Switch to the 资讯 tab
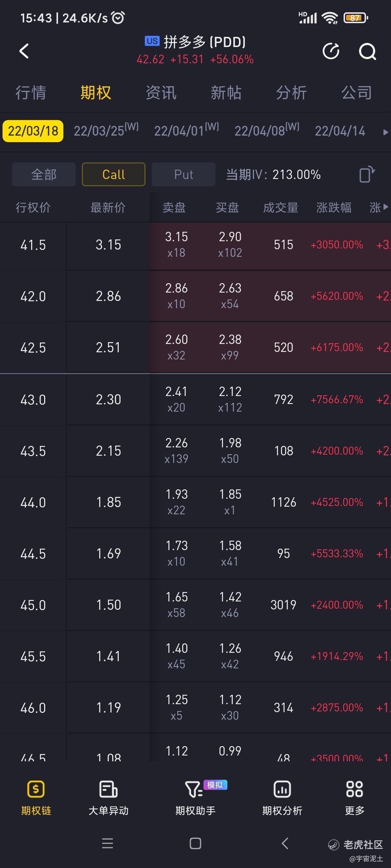Screen dimensions: 391x868 pos(161,93)
